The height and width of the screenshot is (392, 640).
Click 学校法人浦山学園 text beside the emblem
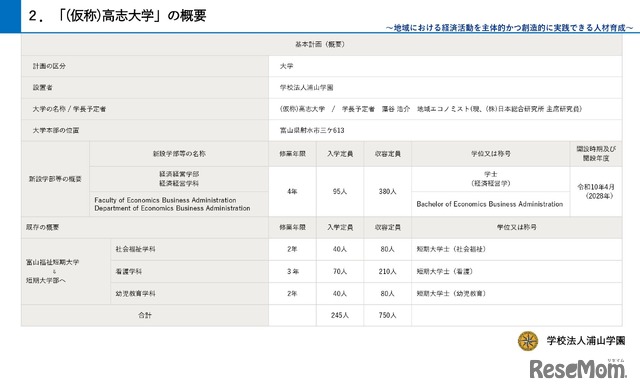[586, 341]
